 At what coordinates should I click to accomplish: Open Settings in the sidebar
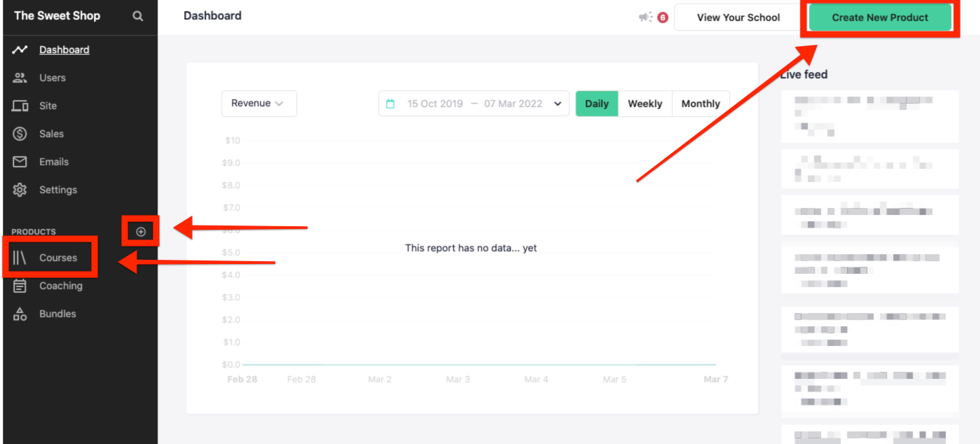(58, 190)
